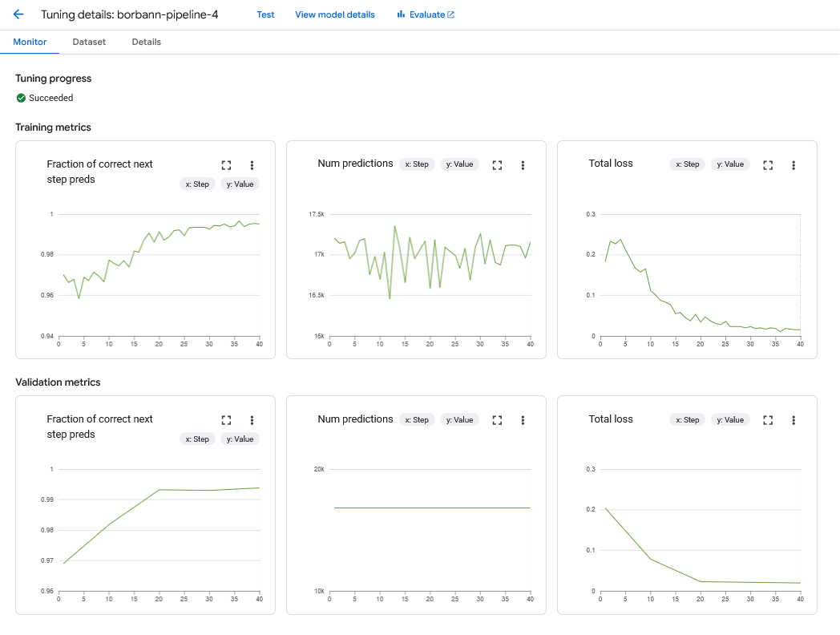Switch to the Details tab

click(146, 42)
